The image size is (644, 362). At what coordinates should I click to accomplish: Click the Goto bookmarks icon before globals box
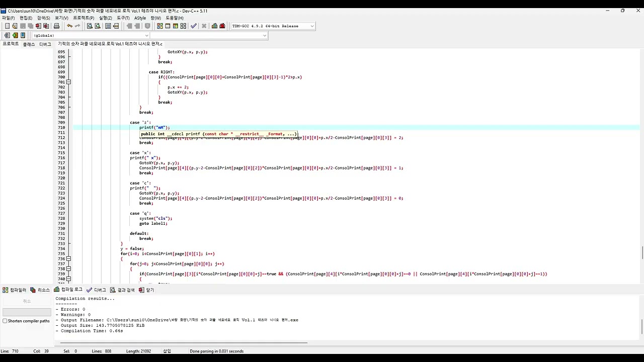[23, 35]
